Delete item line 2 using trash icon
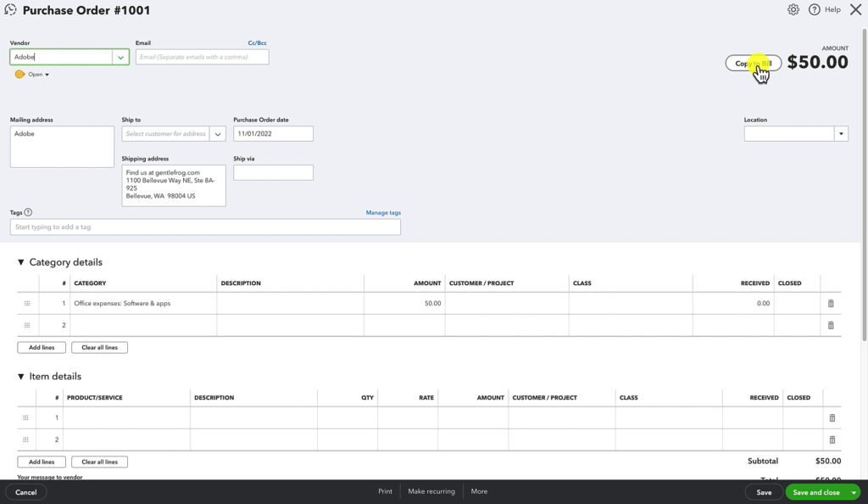Screen dimensions: 868x504 tap(832, 440)
